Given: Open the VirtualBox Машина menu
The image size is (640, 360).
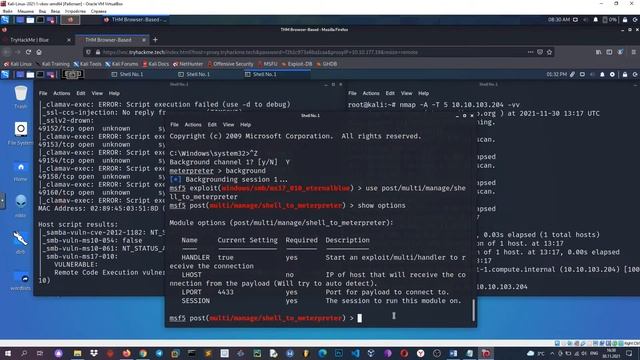Looking at the screenshot, I should (x=26, y=11).
